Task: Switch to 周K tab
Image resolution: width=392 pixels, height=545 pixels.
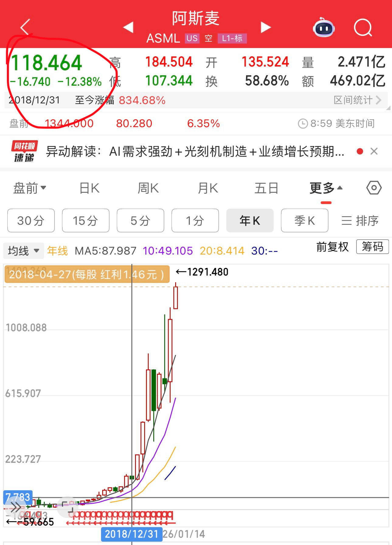Action: pos(148,188)
